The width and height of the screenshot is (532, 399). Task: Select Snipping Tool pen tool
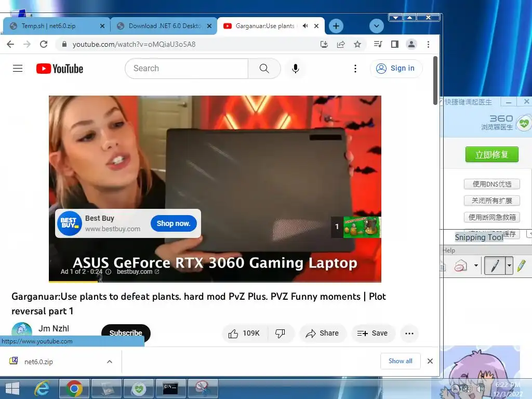click(x=495, y=265)
